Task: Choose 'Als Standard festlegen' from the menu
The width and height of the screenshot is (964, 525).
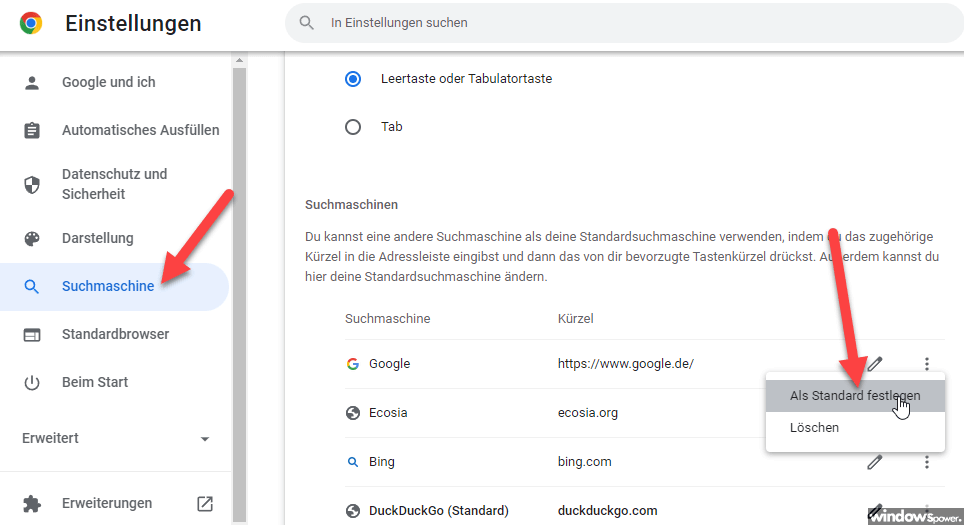Action: 855,395
